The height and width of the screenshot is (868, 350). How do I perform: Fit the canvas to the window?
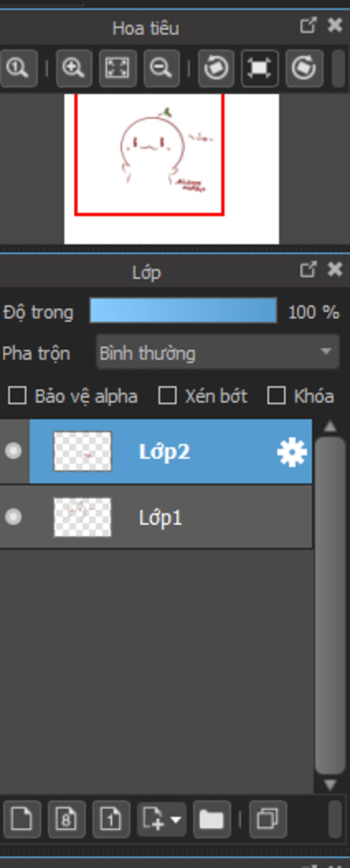(x=118, y=68)
